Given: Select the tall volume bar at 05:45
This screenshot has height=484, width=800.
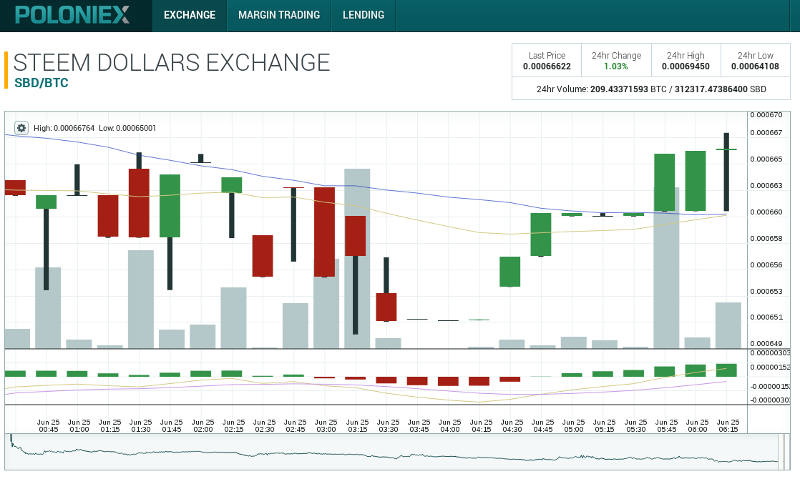Looking at the screenshot, I should coord(666,267).
